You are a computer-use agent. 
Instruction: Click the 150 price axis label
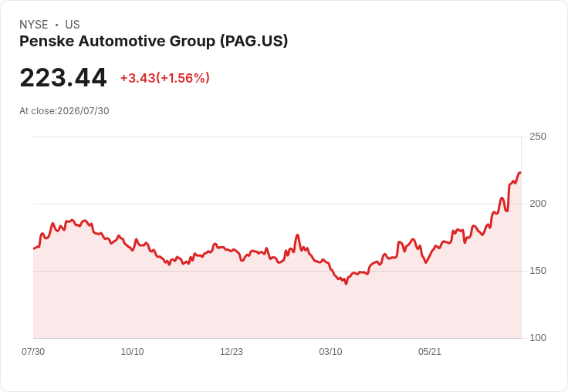(538, 271)
